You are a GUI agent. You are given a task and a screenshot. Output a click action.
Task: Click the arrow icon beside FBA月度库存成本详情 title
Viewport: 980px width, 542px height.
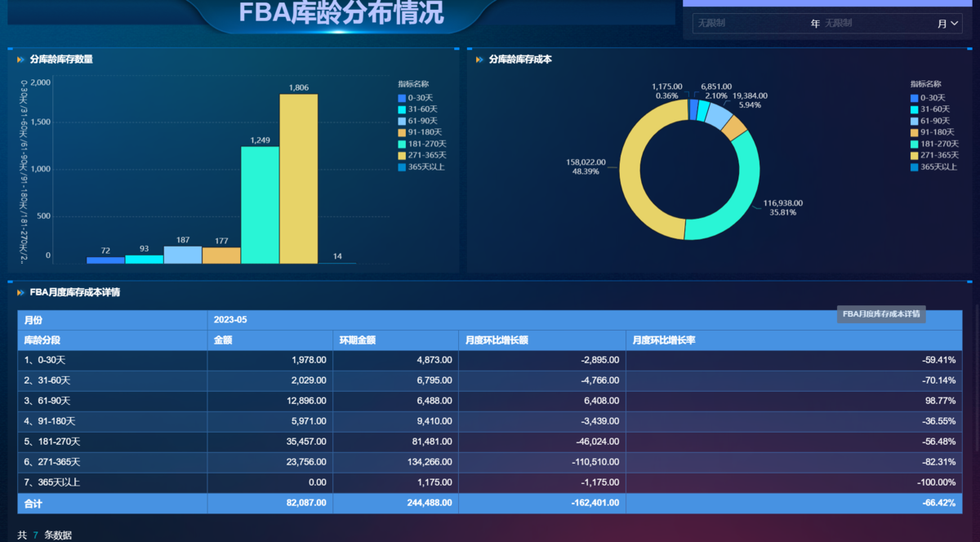[21, 292]
